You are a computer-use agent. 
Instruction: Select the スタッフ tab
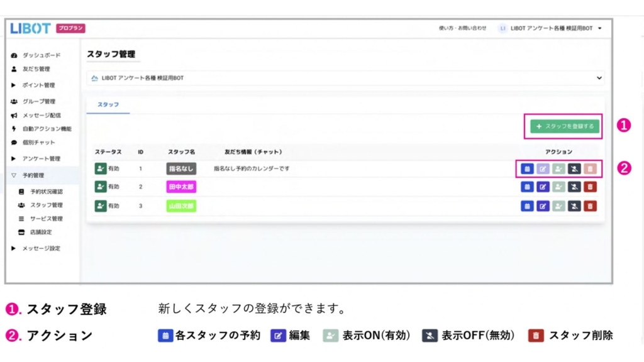[108, 104]
